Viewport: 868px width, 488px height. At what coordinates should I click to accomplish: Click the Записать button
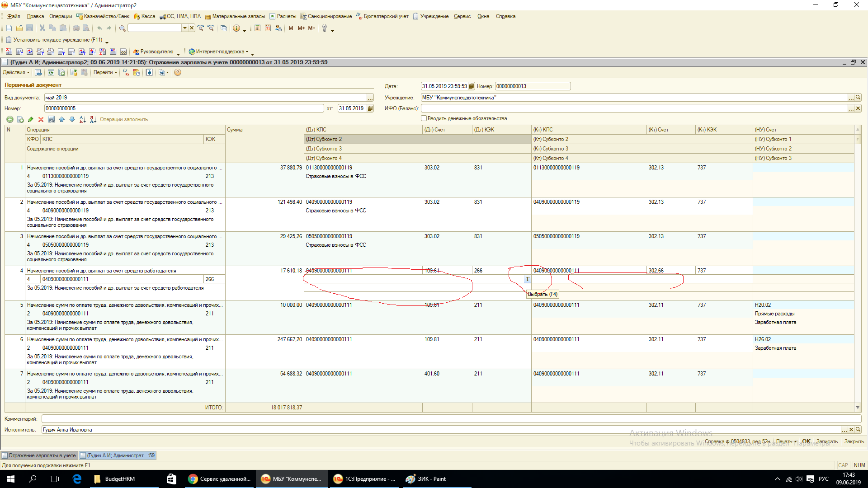(826, 441)
